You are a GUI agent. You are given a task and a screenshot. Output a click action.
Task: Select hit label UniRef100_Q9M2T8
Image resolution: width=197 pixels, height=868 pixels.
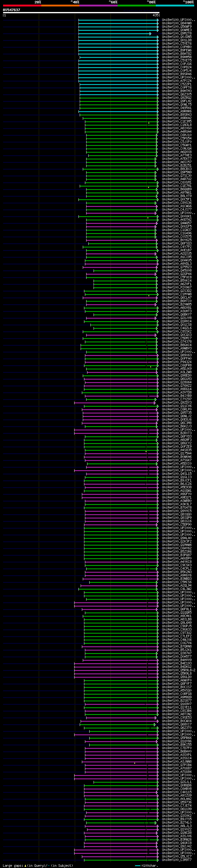tap(177, 33)
